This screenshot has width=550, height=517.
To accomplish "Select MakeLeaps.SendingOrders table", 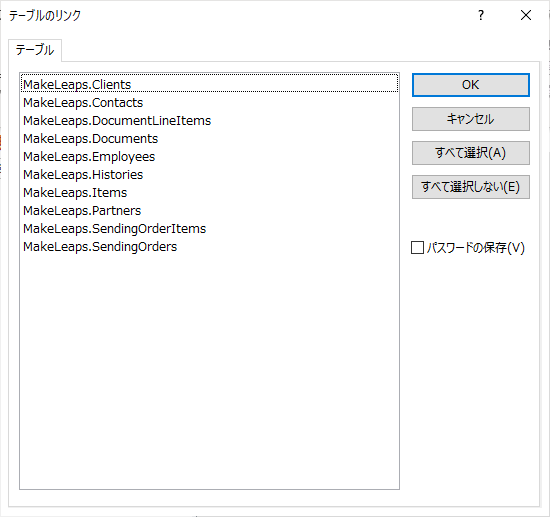I will [x=209, y=247].
